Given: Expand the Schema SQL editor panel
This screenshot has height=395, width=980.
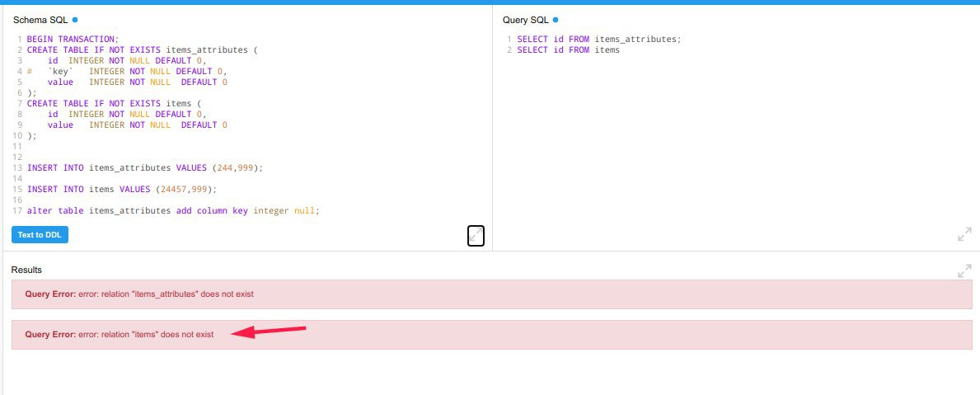Looking at the screenshot, I should [476, 236].
